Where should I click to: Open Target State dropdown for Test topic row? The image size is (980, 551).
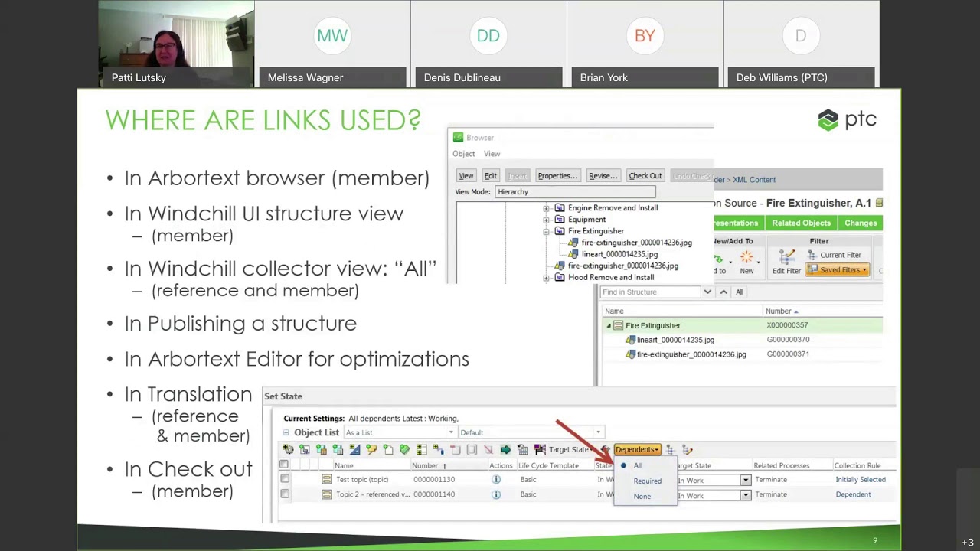coord(745,481)
